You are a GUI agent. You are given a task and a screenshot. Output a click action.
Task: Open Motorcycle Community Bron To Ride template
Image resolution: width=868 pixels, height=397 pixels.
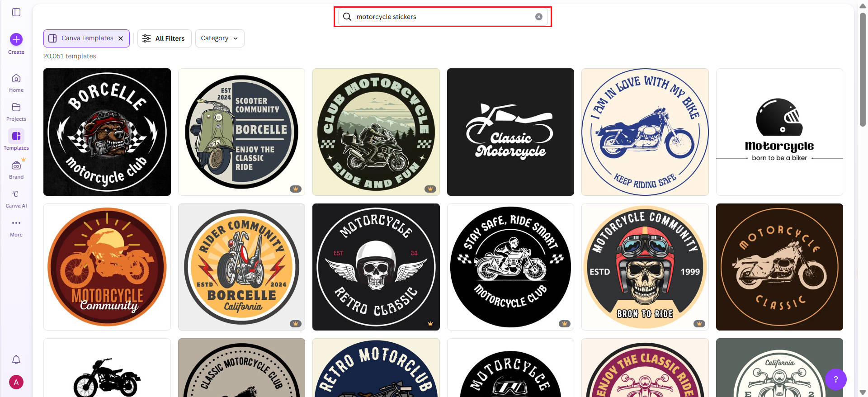645,267
